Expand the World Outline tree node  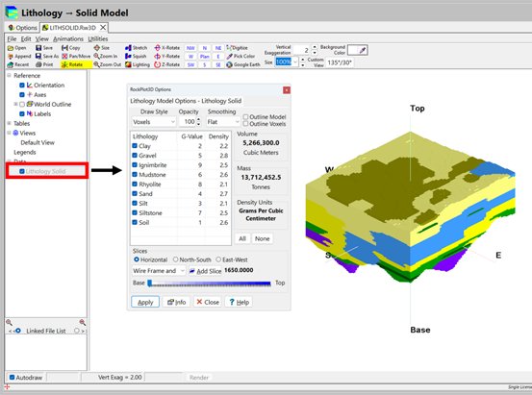coord(15,104)
